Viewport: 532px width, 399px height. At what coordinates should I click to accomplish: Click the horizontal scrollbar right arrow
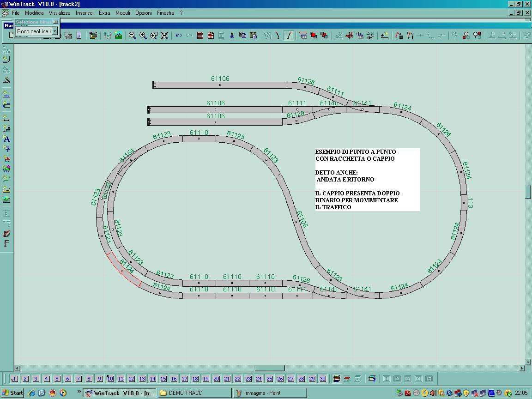pyautogui.click(x=522, y=368)
